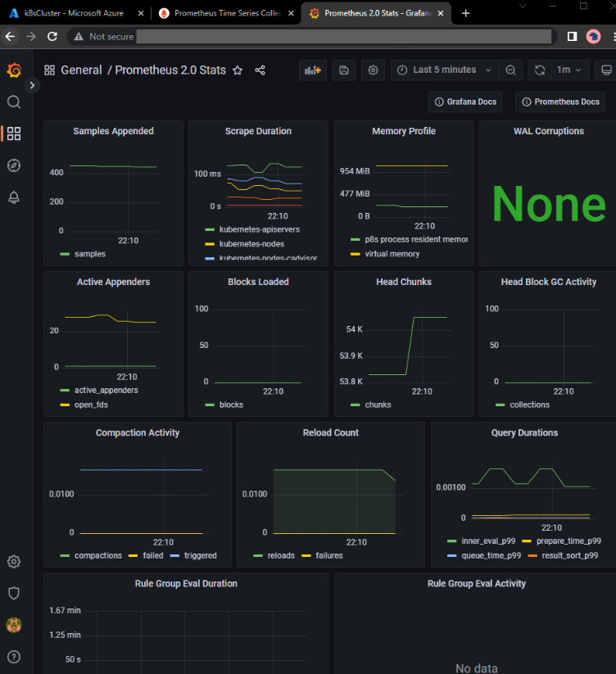Toggle samples series in legend

click(x=90, y=254)
